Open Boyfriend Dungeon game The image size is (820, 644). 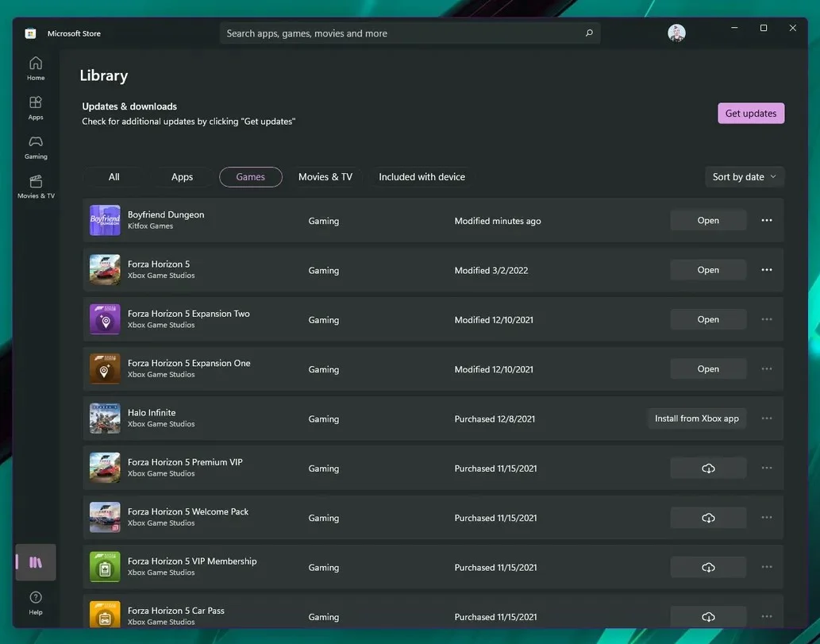click(x=708, y=220)
